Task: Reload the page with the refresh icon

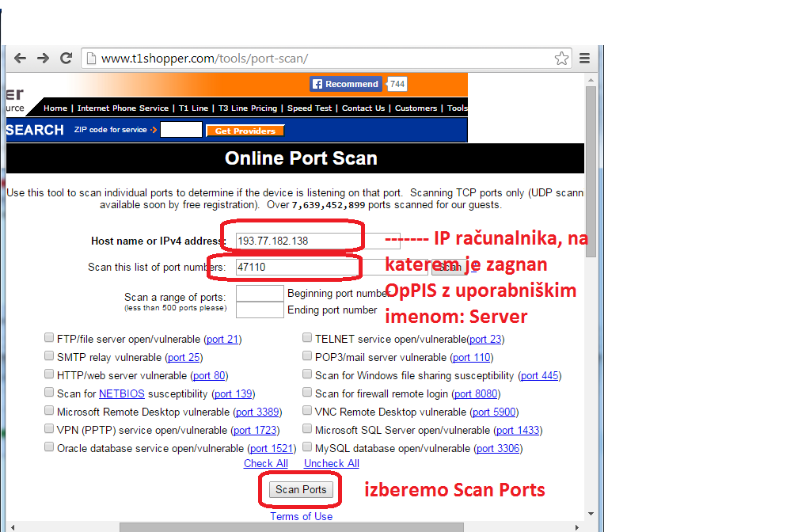Action: tap(66, 58)
